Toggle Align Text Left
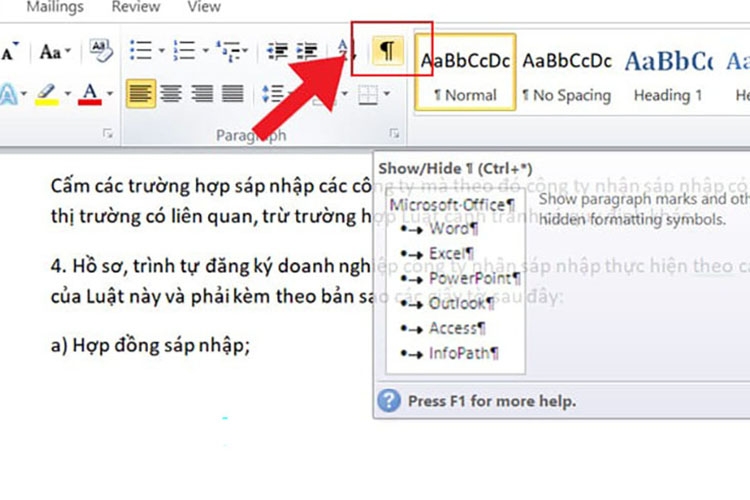Viewport: 750px width, 500px height. [141, 93]
